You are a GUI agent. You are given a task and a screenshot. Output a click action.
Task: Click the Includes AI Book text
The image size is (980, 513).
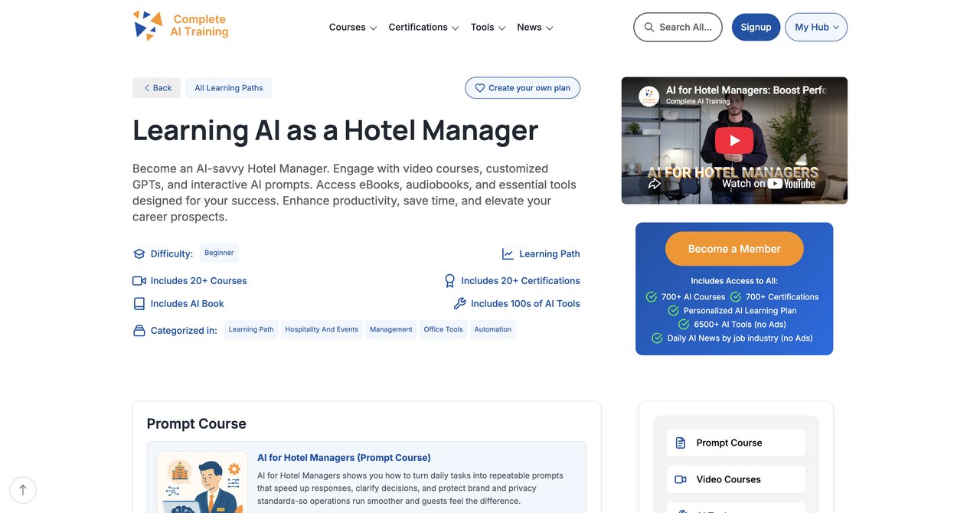pos(188,304)
